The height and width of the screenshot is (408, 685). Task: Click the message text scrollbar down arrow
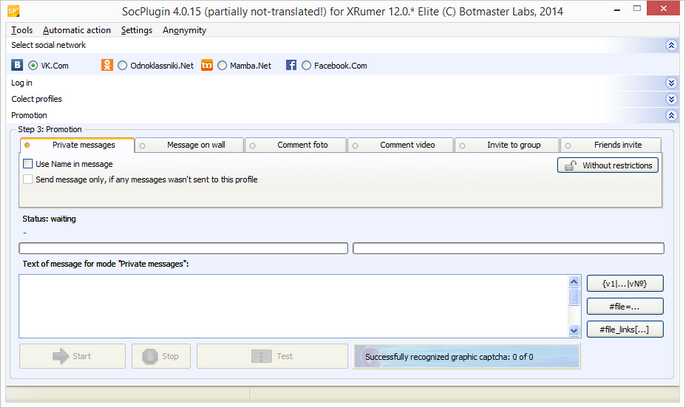(574, 331)
